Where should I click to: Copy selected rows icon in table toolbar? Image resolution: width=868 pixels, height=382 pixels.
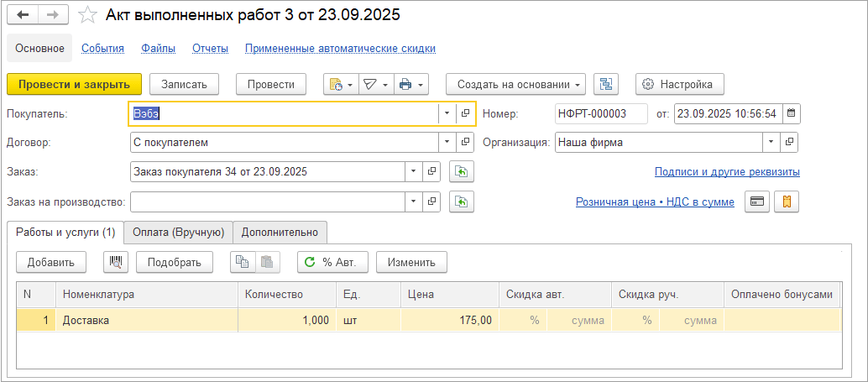(243, 262)
